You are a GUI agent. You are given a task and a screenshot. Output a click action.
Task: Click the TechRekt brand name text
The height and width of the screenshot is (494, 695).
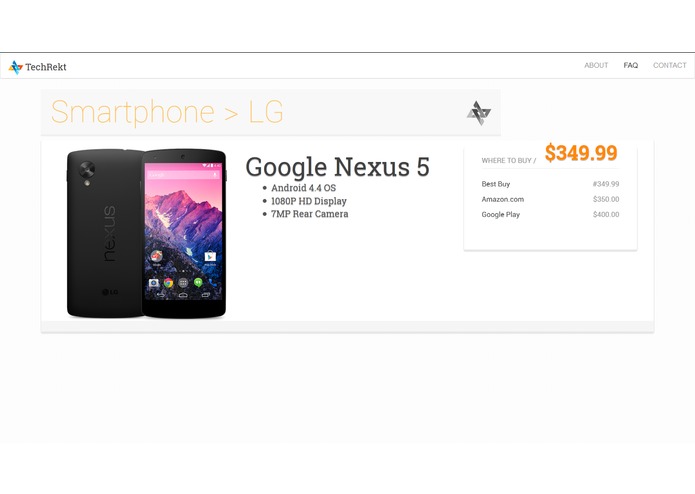46,67
